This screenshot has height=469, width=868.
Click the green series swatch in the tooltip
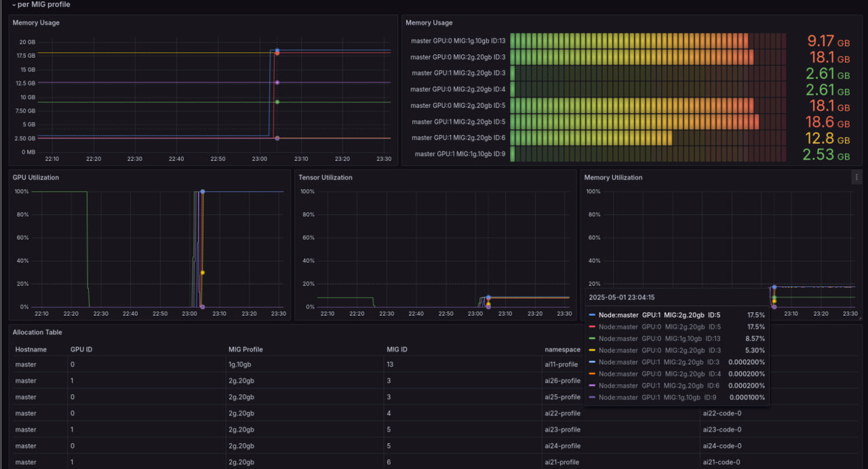click(x=593, y=339)
